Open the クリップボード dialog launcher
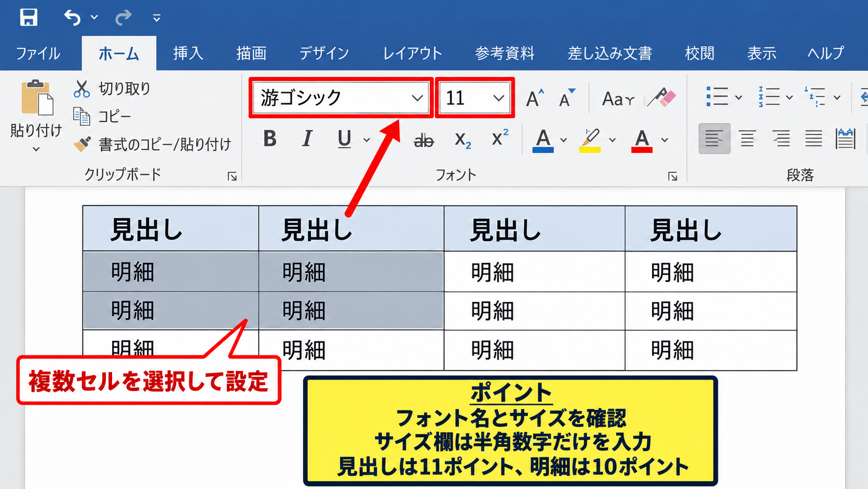This screenshot has width=868, height=489. [232, 177]
